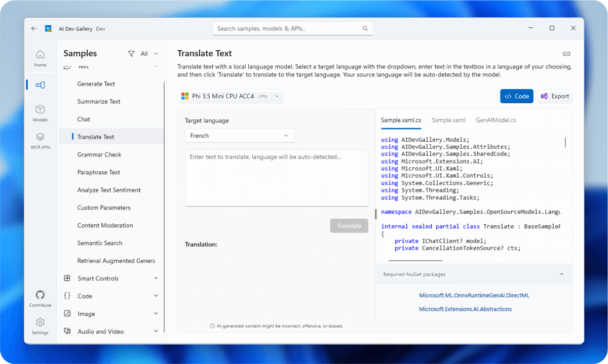Open Settings via the gear icon
Image resolution: width=608 pixels, height=364 pixels.
click(x=40, y=323)
